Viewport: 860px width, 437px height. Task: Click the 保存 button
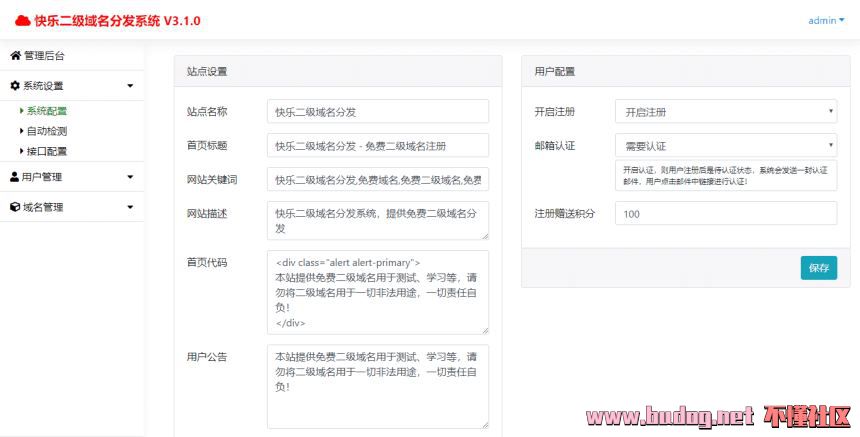pos(818,268)
